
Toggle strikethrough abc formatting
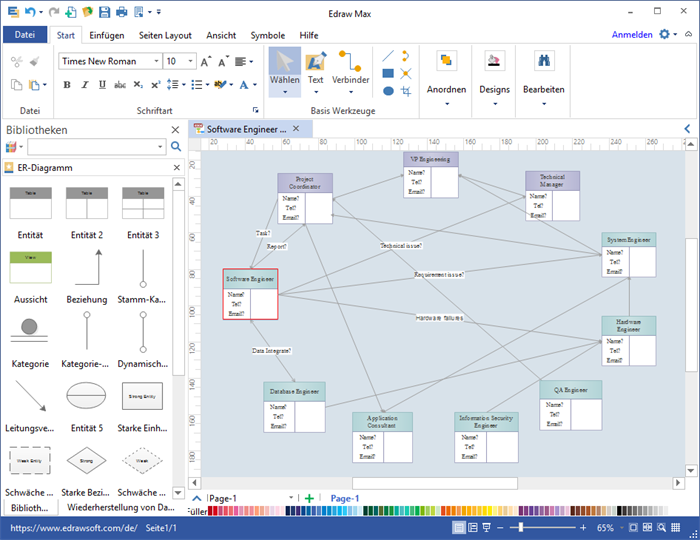(x=120, y=84)
